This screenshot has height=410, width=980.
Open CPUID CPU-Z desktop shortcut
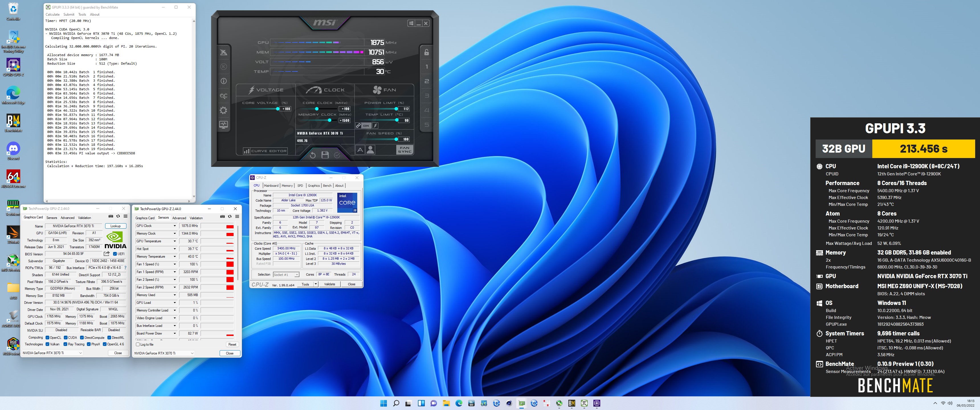[x=13, y=67]
